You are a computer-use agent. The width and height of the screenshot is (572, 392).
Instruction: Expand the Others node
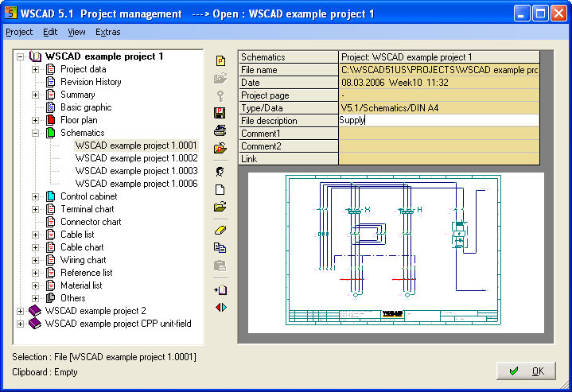click(x=35, y=298)
